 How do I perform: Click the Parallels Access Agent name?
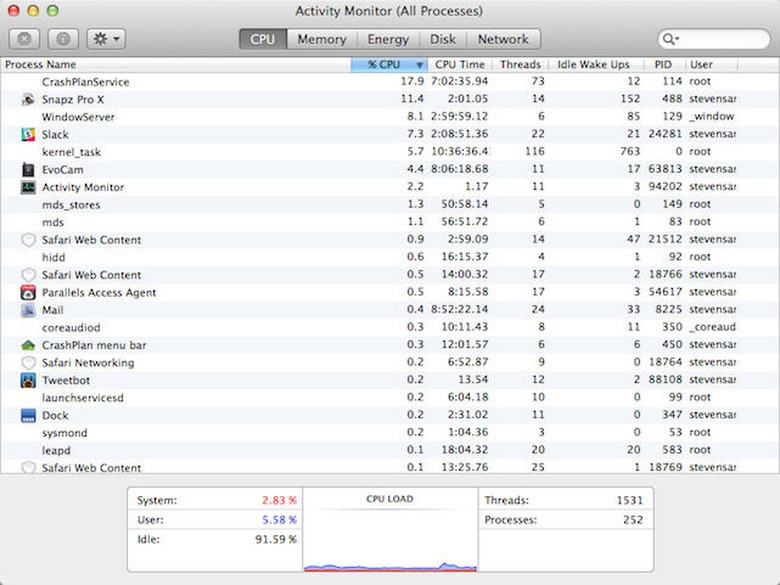(x=99, y=292)
